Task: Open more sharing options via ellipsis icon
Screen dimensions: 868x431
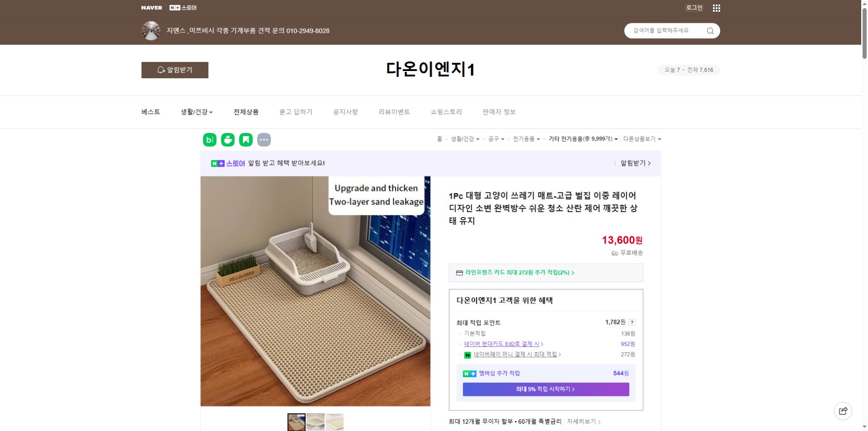Action: tap(264, 140)
